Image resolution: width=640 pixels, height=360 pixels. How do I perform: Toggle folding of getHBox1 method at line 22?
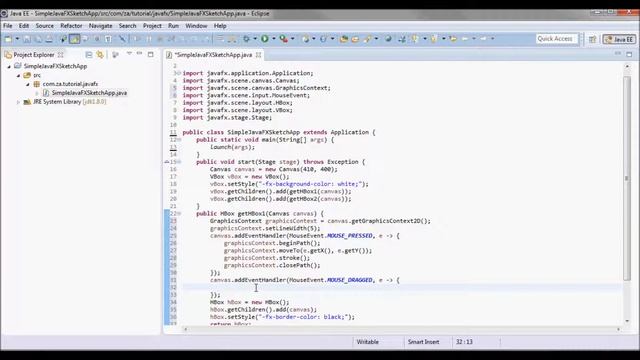pos(179,213)
